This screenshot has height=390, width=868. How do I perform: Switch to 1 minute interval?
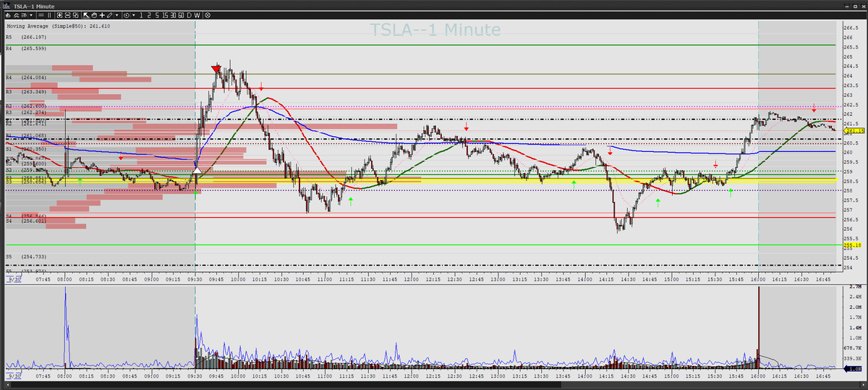tap(141, 15)
